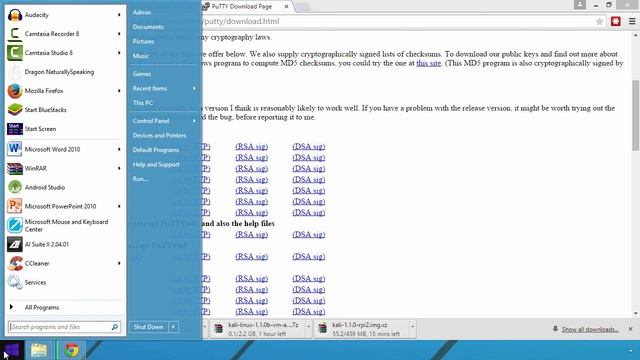Open the Shut Down options arrow
This screenshot has width=640, height=360.
coord(173,327)
